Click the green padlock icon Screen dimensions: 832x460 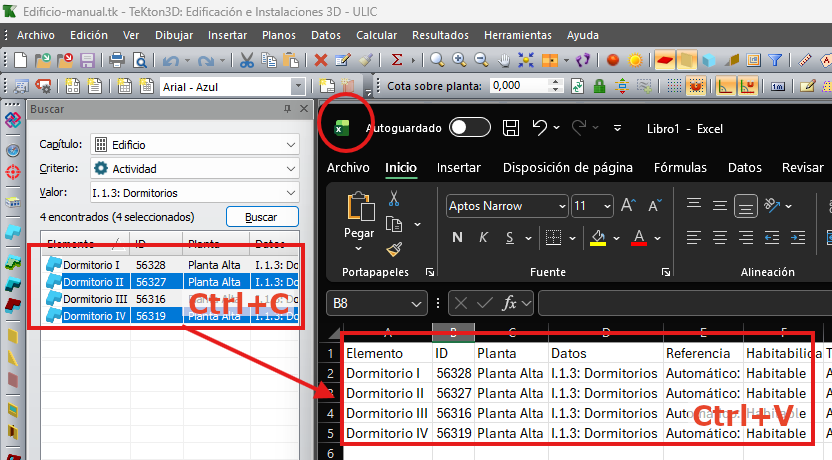pyautogui.click(x=600, y=86)
